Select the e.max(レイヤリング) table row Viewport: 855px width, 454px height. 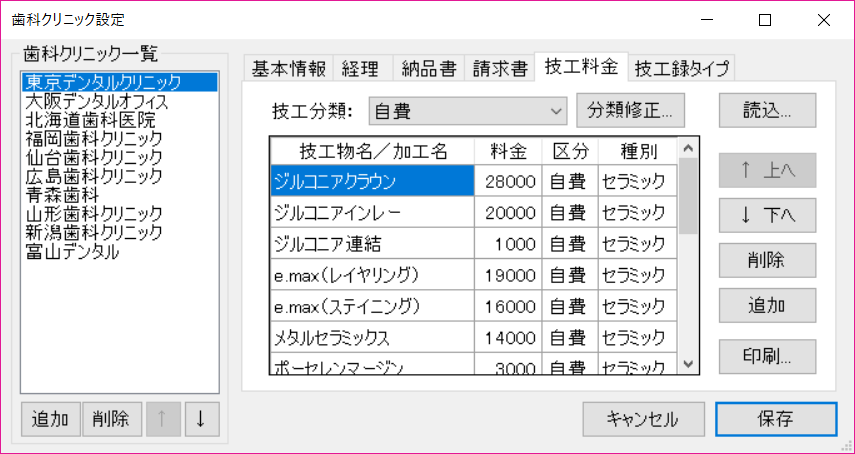[372, 274]
